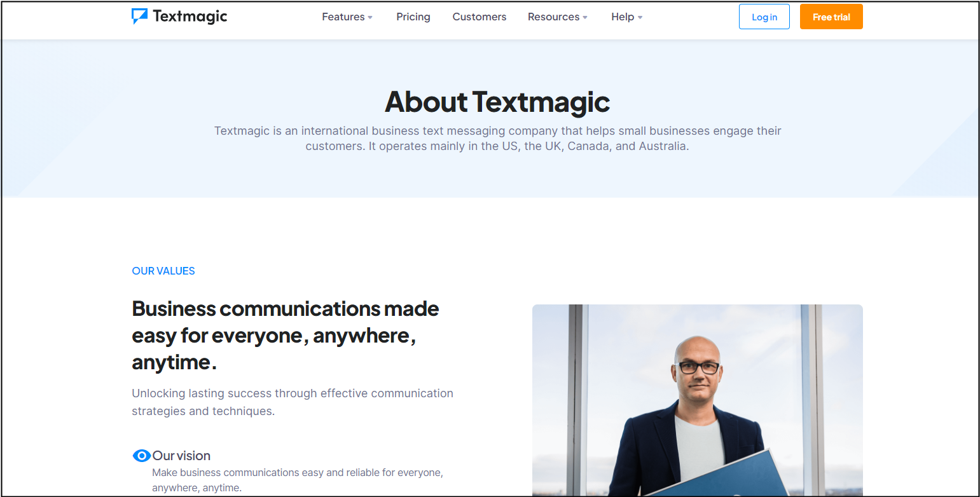Image resolution: width=980 pixels, height=497 pixels.
Task: Click the About Textmagic page title
Action: coord(497,102)
